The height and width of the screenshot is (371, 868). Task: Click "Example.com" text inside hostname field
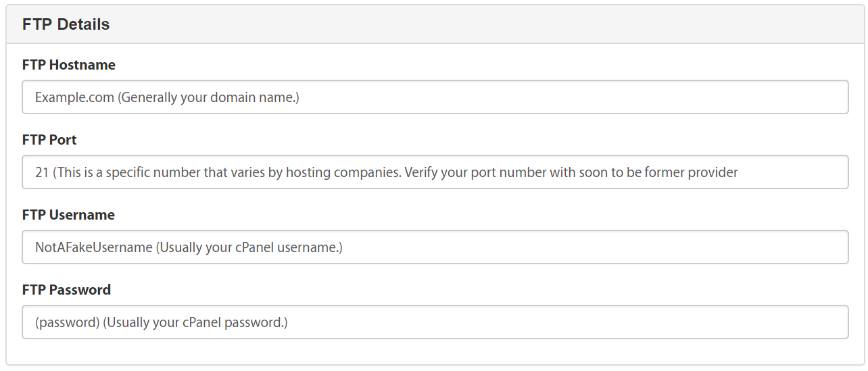coord(74,97)
